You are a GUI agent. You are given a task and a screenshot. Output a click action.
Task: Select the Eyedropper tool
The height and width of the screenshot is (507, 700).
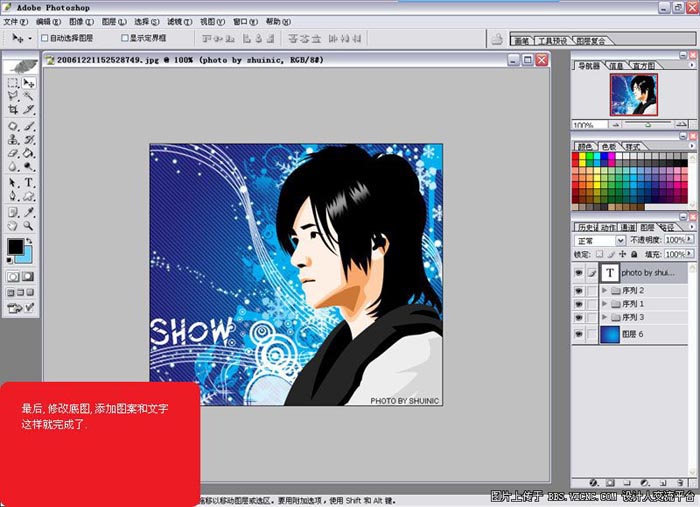(29, 212)
